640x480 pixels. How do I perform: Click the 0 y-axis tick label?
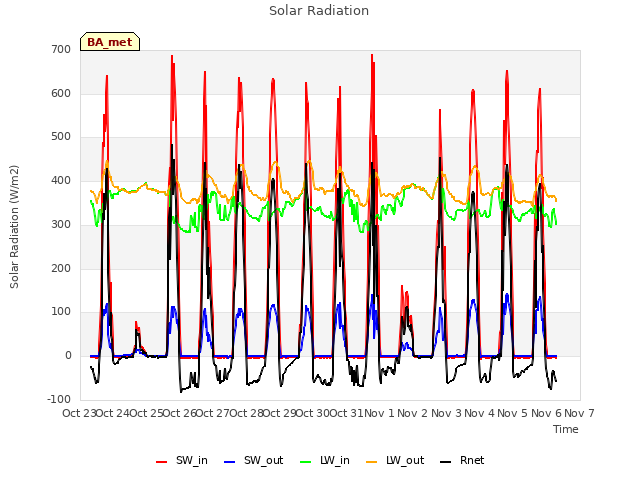68,356
